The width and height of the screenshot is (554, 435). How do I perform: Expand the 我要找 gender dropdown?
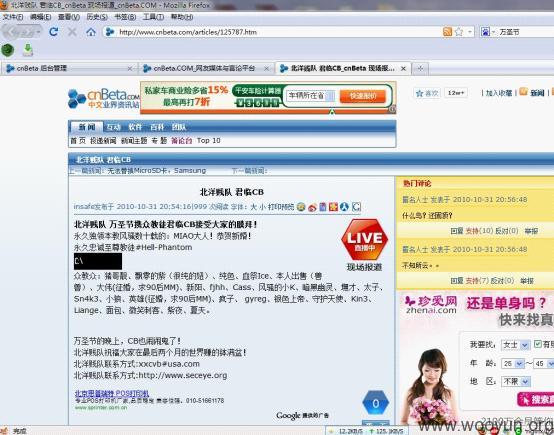tap(515, 345)
